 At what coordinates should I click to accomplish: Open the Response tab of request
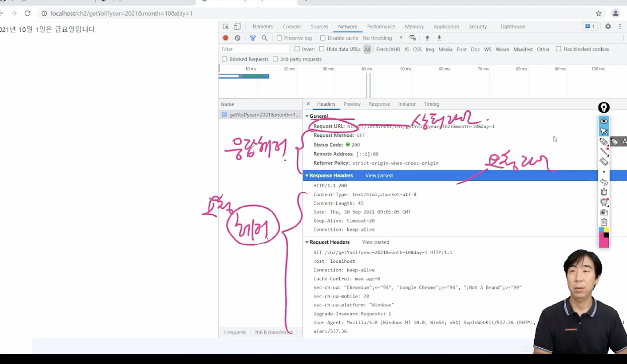pyautogui.click(x=379, y=104)
